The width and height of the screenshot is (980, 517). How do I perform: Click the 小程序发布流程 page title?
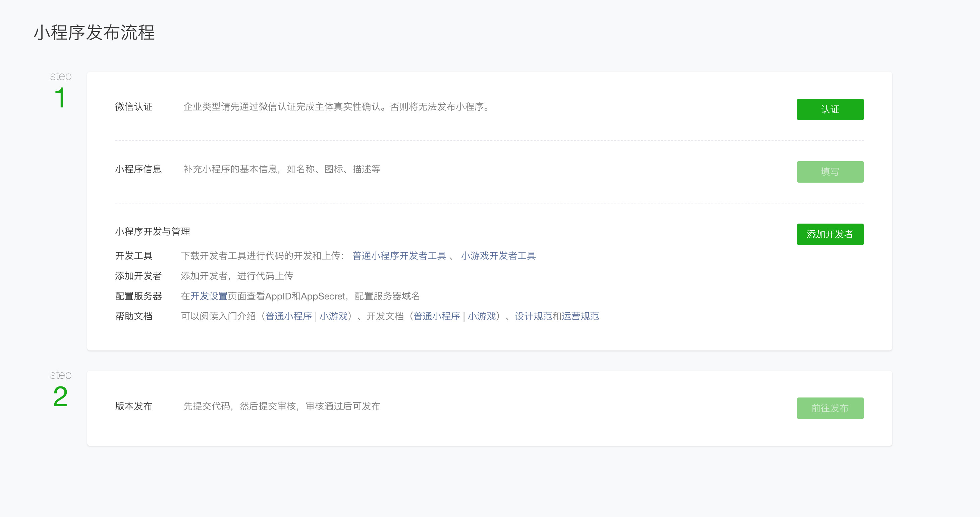[94, 32]
